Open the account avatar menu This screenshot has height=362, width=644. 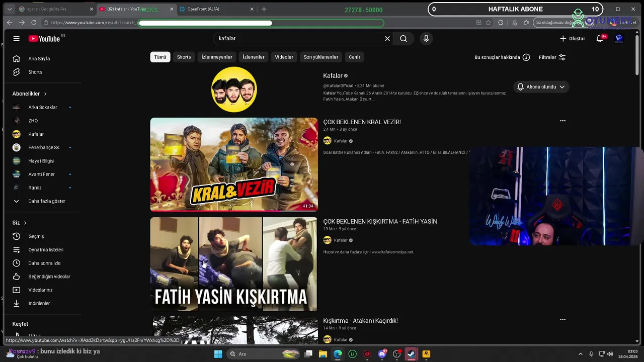click(x=619, y=39)
